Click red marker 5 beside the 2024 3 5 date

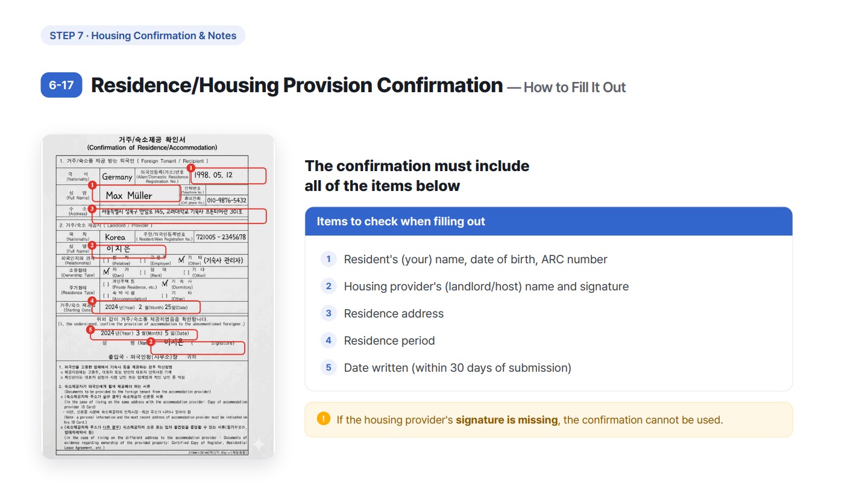[90, 330]
